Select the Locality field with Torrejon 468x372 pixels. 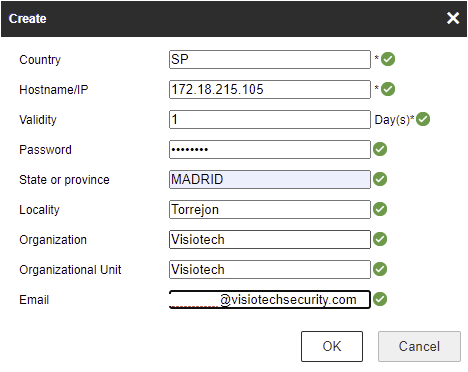270,210
